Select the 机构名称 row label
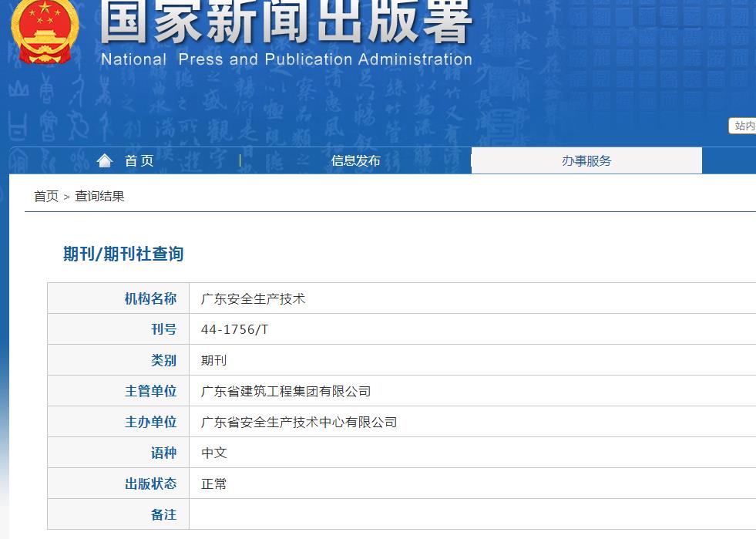 click(150, 298)
